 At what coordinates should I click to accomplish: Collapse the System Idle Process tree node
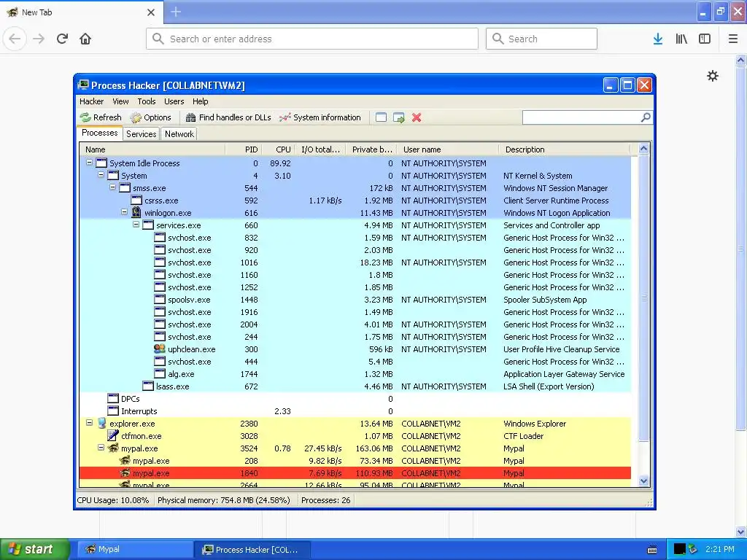89,163
